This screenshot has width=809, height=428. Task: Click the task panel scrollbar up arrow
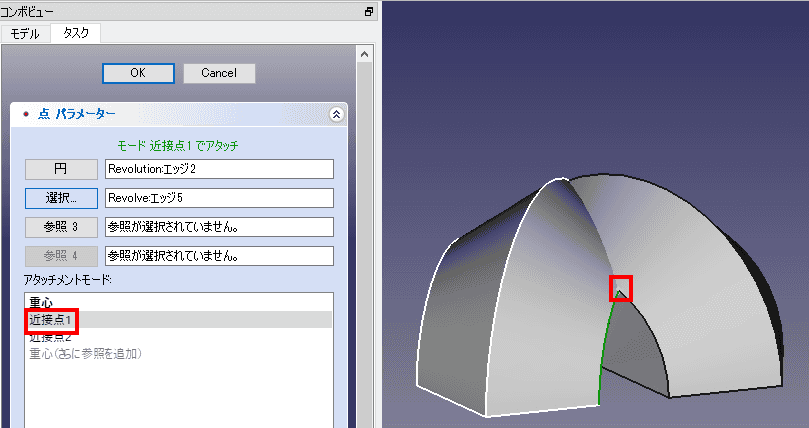click(x=365, y=54)
